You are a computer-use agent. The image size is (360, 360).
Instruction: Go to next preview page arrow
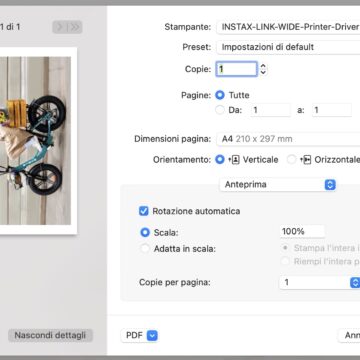pos(60,27)
